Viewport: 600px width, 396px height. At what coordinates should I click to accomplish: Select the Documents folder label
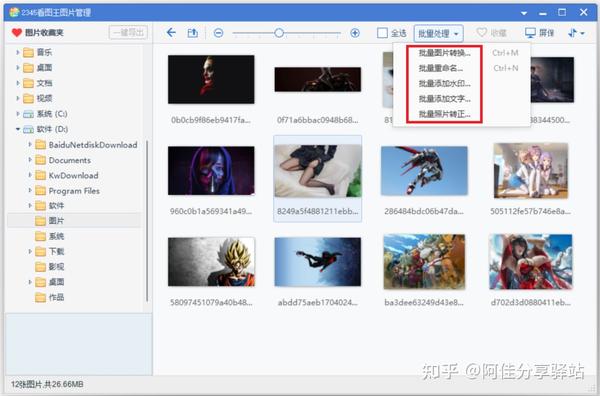click(70, 160)
